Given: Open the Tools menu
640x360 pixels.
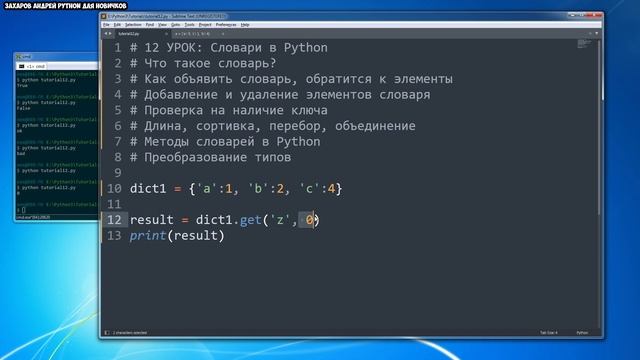Looking at the screenshot, I should 189,25.
